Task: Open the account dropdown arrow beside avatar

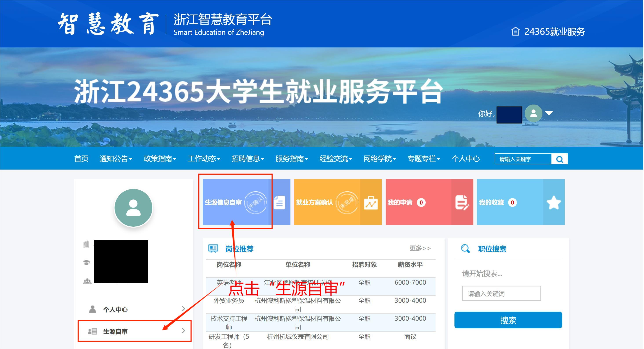Action: click(549, 113)
